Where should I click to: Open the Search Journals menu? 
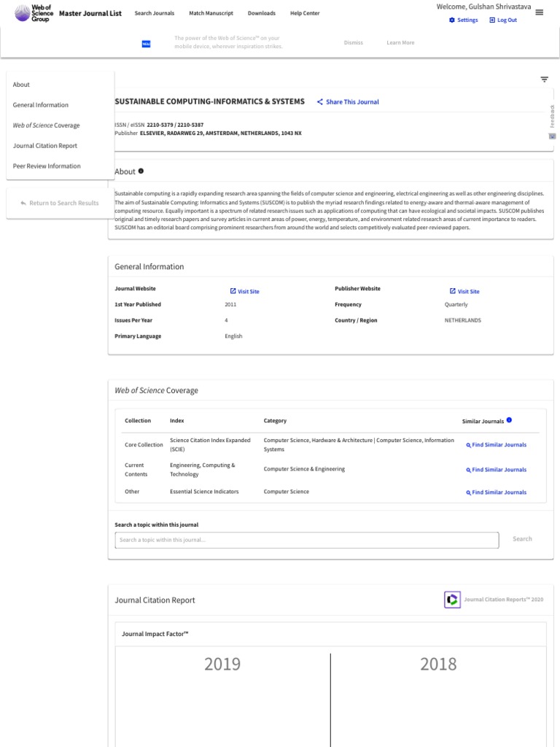coord(155,13)
